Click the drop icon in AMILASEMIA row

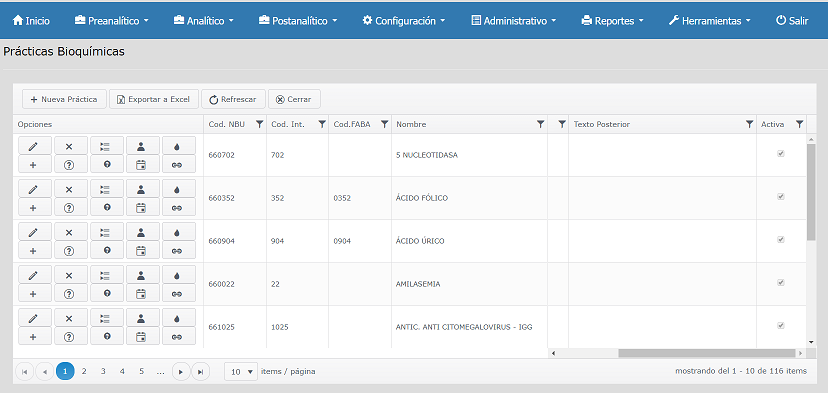point(178,275)
